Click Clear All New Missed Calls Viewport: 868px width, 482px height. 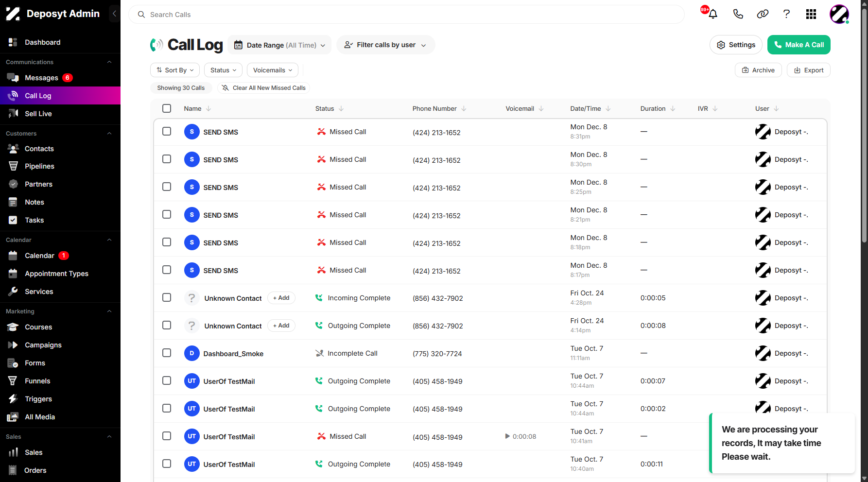click(x=263, y=88)
